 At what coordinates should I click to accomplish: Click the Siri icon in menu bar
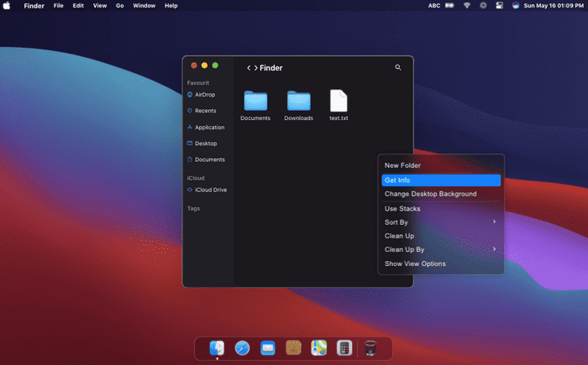point(516,6)
